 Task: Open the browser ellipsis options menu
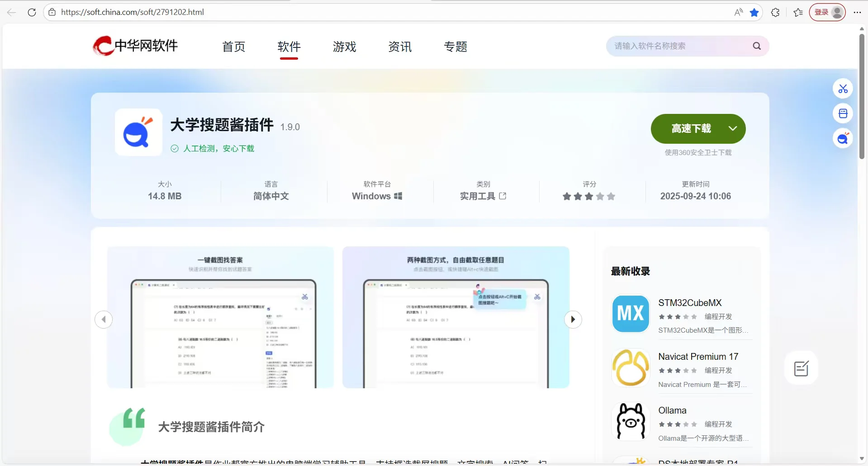click(857, 12)
